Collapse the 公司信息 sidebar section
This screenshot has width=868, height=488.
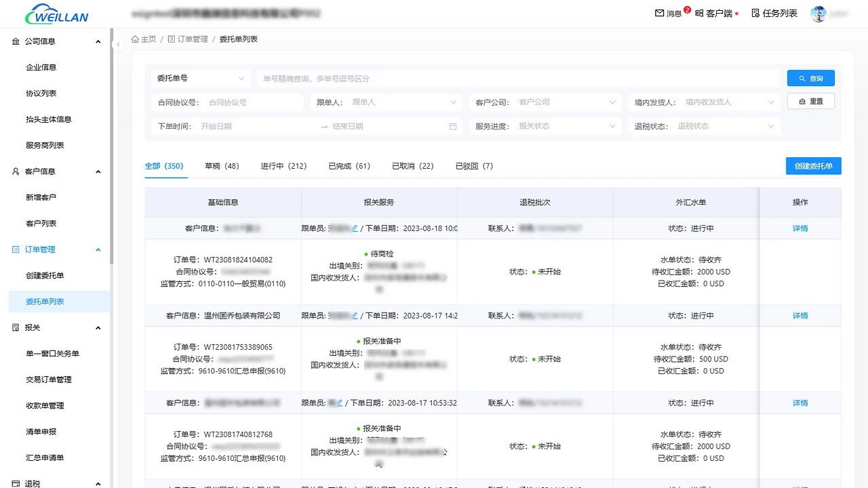pos(98,41)
